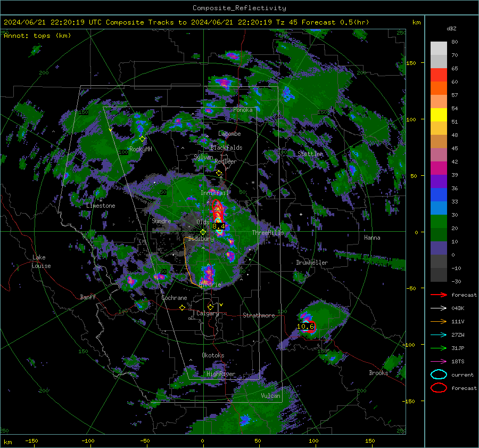Click the Calgary city label
Viewport: 479px width, 448px height.
(208, 313)
